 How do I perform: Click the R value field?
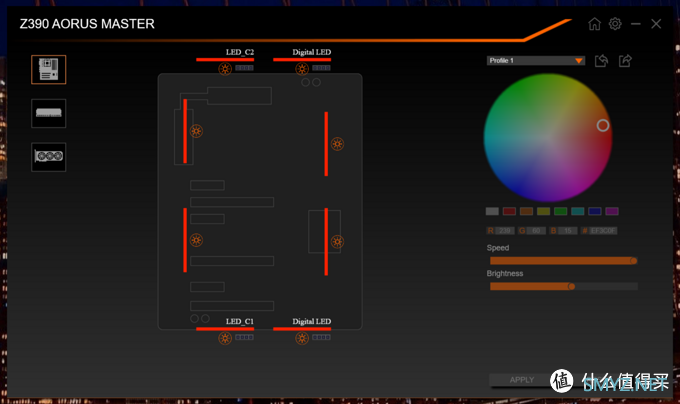coord(505,231)
